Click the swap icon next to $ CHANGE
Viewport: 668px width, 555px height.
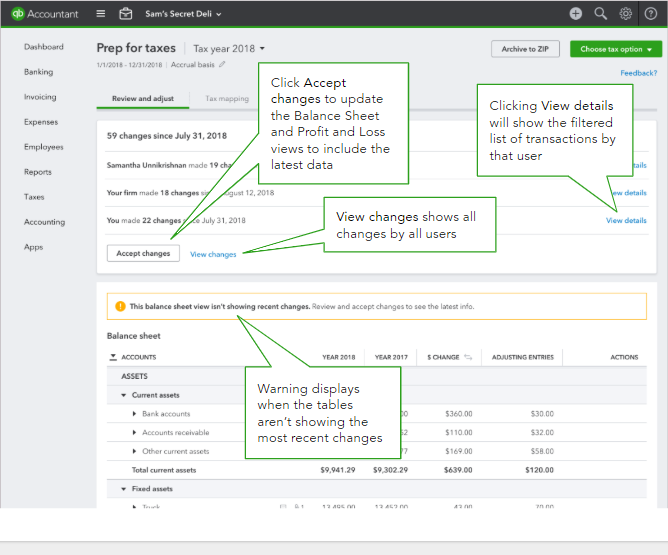468,357
